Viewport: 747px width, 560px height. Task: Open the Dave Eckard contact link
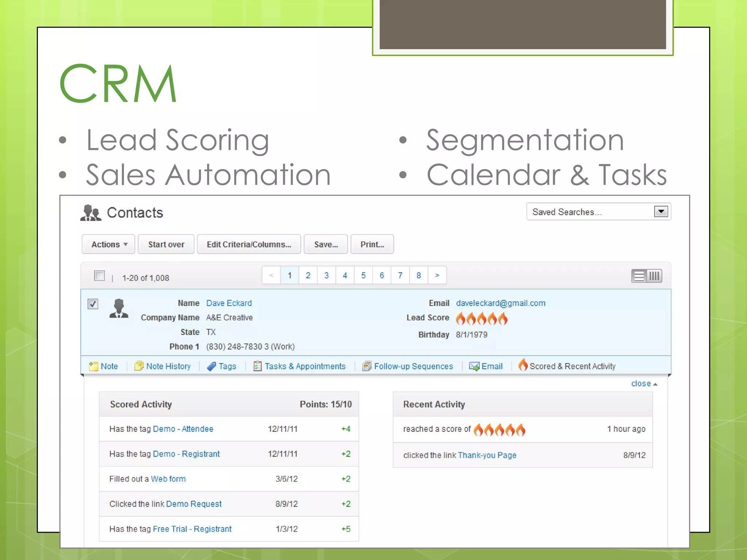point(229,303)
